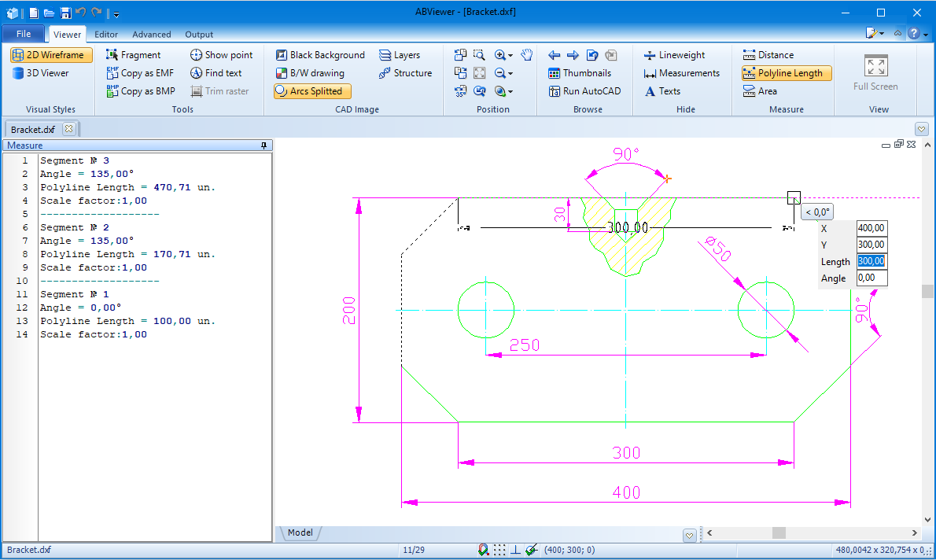Close the Bracket.dxf document tab

click(68, 129)
